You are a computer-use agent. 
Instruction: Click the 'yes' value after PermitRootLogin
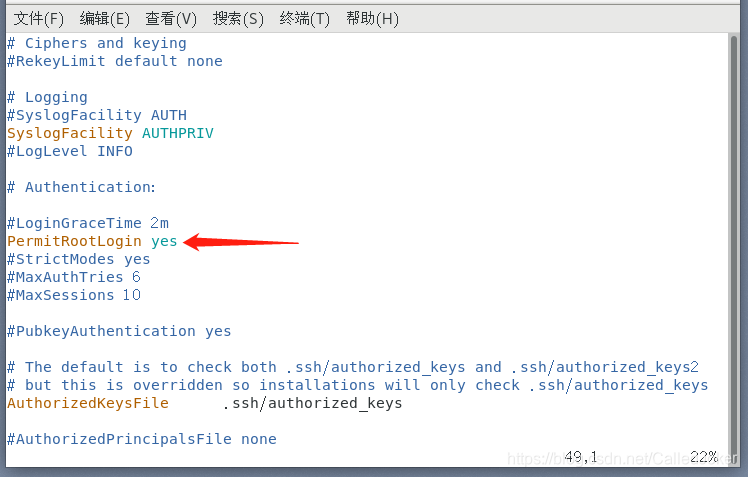click(x=164, y=241)
